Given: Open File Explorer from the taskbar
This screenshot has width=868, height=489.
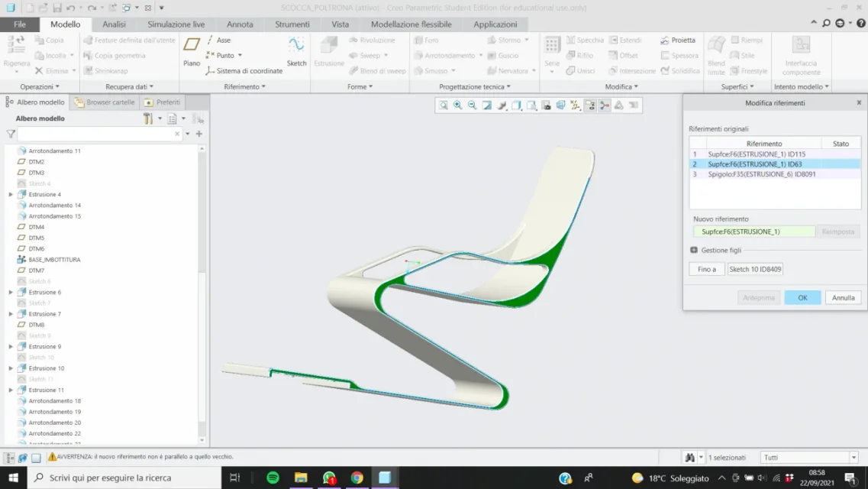Looking at the screenshot, I should click(x=301, y=478).
